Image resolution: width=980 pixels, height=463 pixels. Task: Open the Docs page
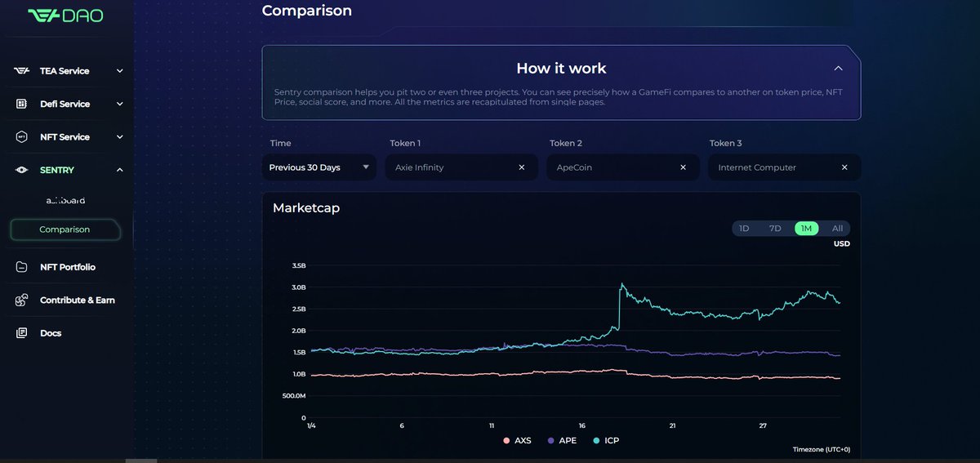click(x=51, y=333)
